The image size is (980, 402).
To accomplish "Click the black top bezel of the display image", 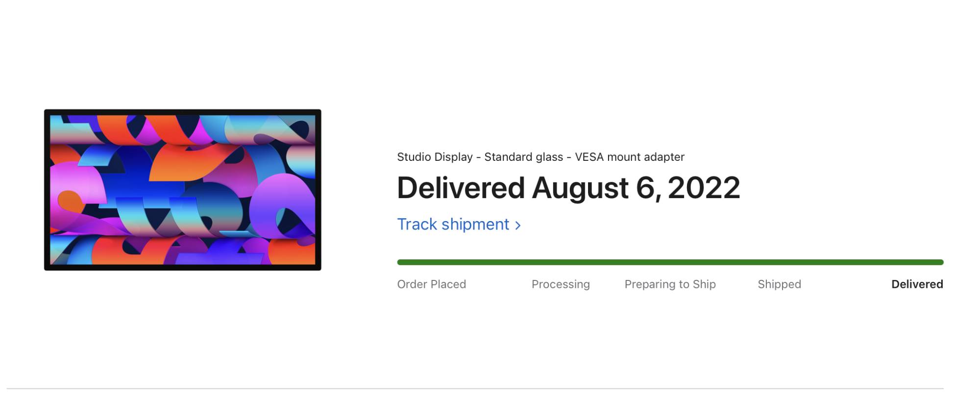I will point(183,112).
